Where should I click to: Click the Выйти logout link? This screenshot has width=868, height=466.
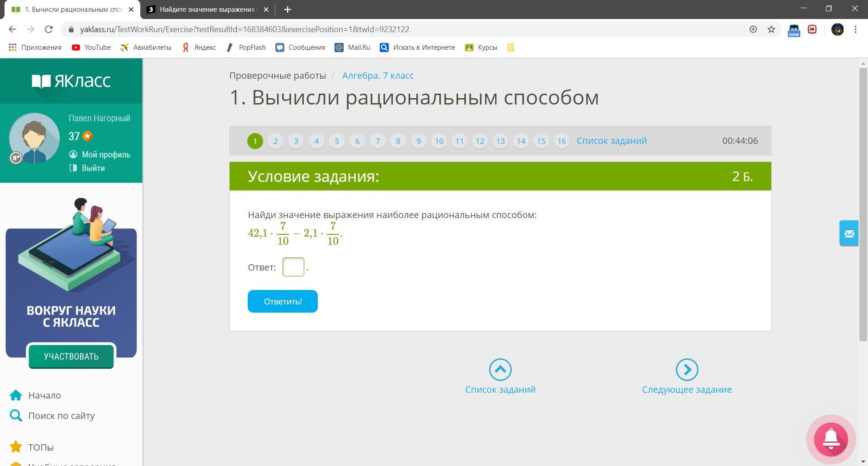tap(87, 168)
